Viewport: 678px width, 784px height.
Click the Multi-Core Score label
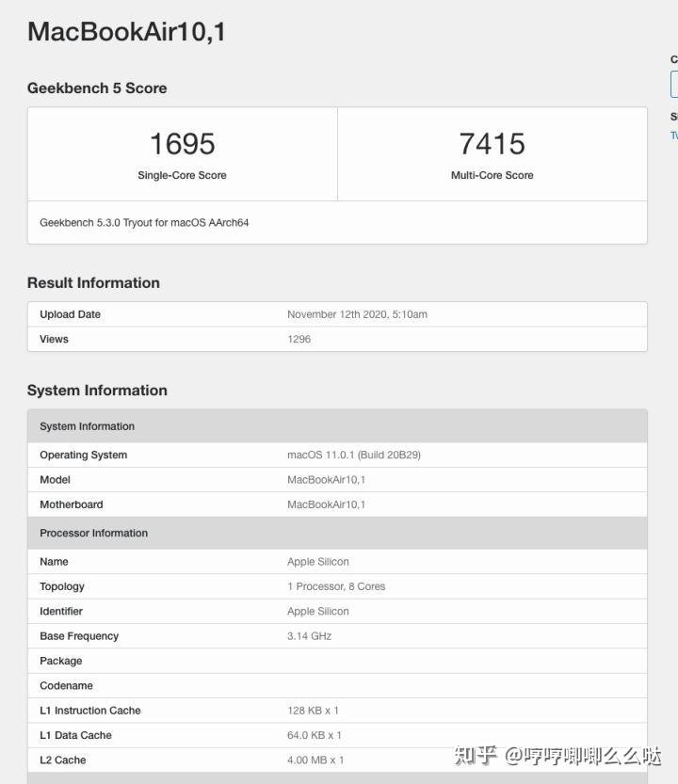(492, 175)
